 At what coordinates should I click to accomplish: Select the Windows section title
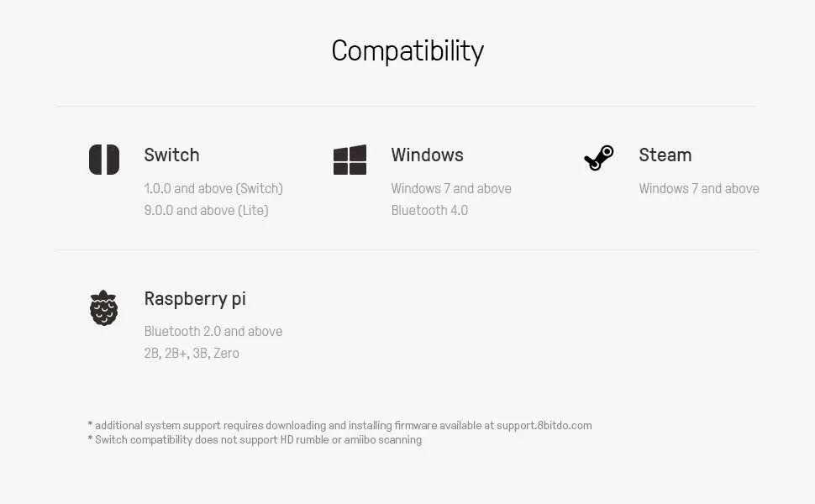coord(427,155)
